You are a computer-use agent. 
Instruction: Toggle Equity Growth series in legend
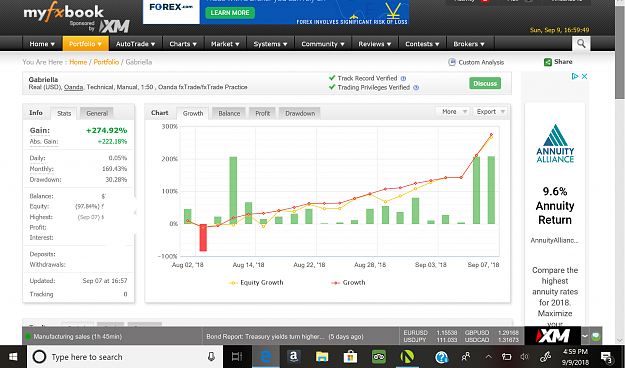click(256, 283)
